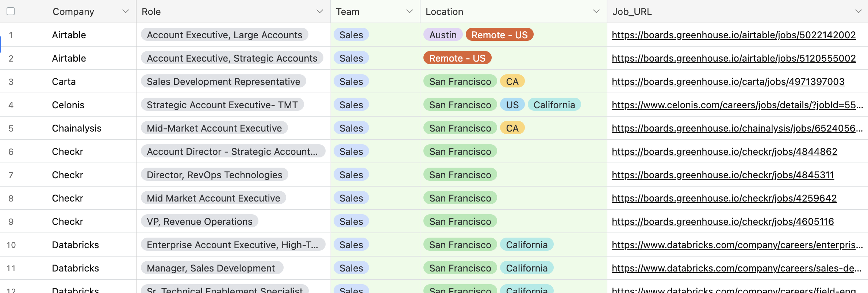Image resolution: width=868 pixels, height=293 pixels.
Task: Select the Company header label
Action: click(x=73, y=12)
